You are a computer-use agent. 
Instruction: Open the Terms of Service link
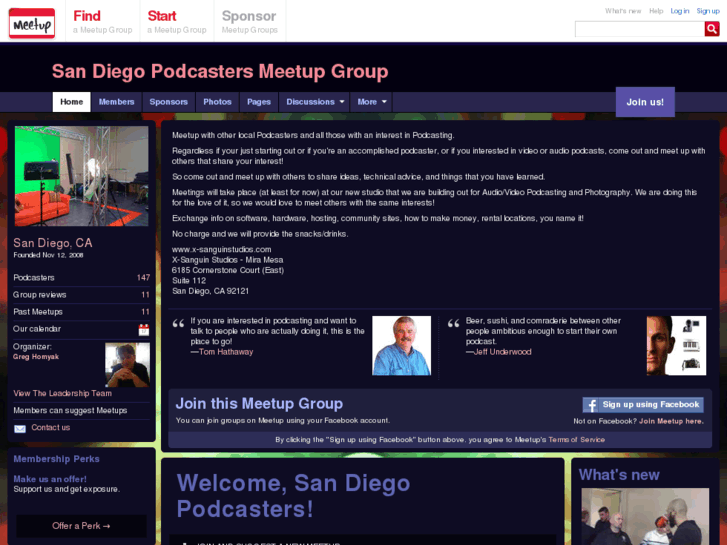[x=576, y=440]
